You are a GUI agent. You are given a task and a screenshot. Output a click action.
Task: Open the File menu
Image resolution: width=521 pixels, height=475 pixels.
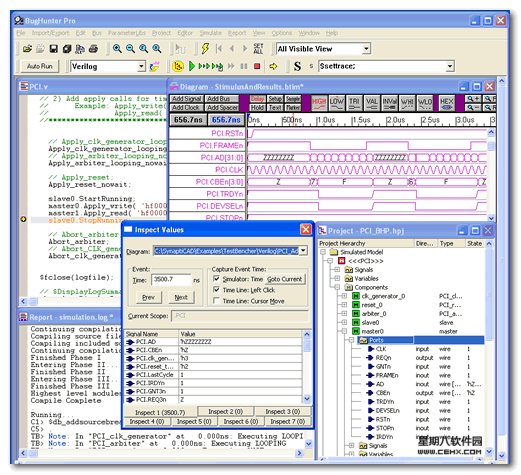pyautogui.click(x=21, y=33)
